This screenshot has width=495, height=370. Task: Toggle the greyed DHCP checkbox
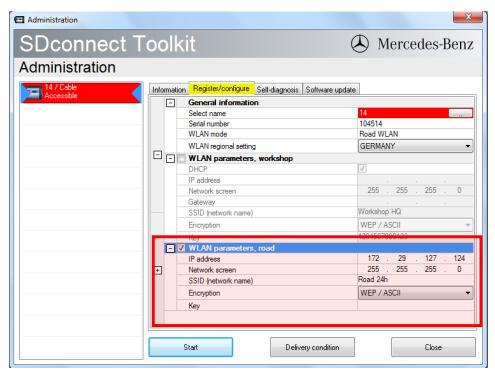362,169
